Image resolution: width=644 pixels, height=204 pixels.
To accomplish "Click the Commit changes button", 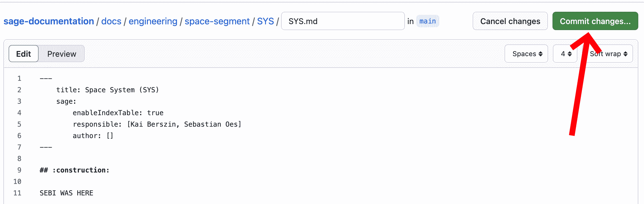I will click(x=595, y=21).
